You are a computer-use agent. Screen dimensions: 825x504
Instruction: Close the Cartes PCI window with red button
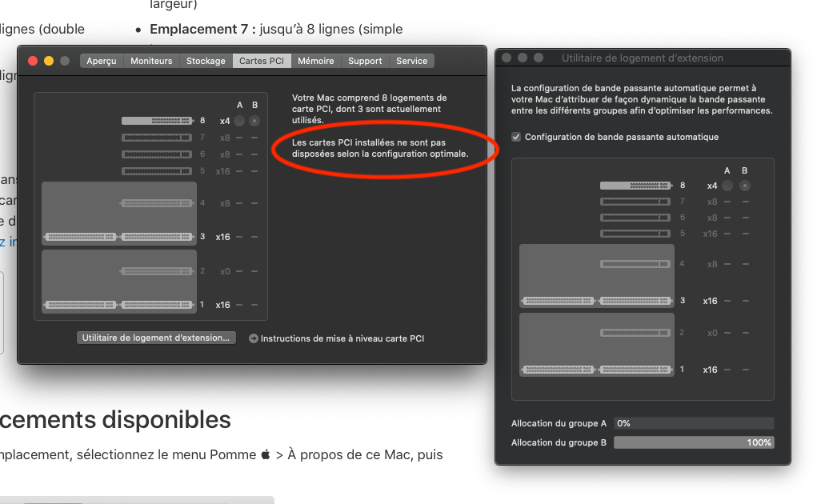pos(33,61)
